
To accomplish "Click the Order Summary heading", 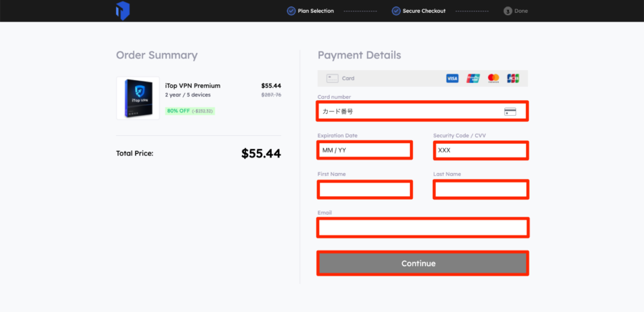I will [157, 55].
